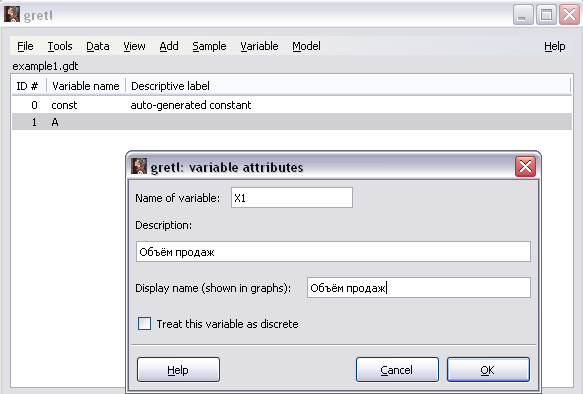Open the Help menu in menu bar
The height and width of the screenshot is (394, 583).
pyautogui.click(x=554, y=46)
